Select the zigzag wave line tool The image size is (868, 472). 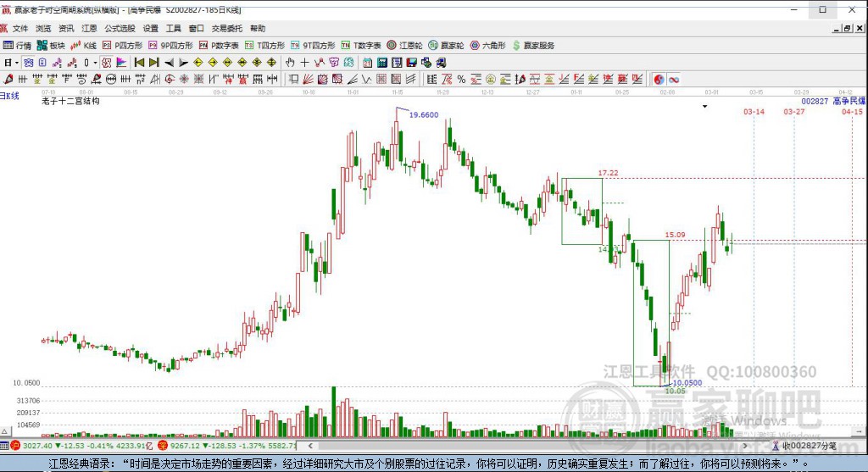pos(366,79)
